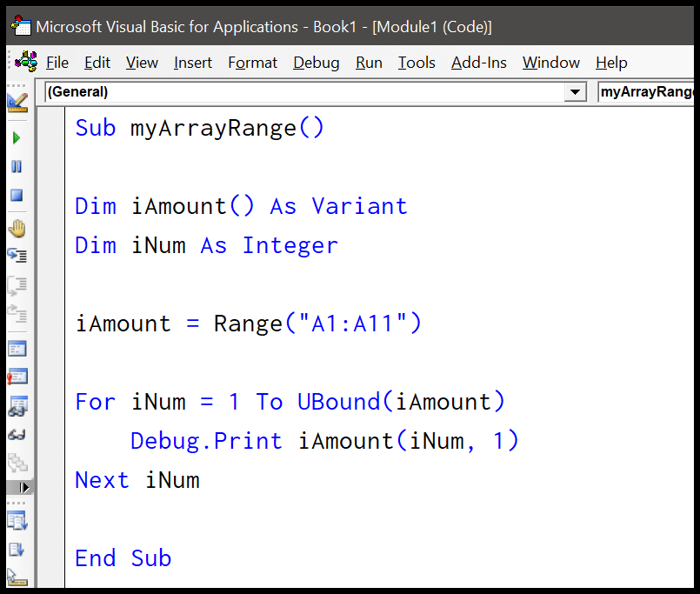The width and height of the screenshot is (700, 594).
Task: Click the Reset stop square icon
Action: (x=17, y=195)
